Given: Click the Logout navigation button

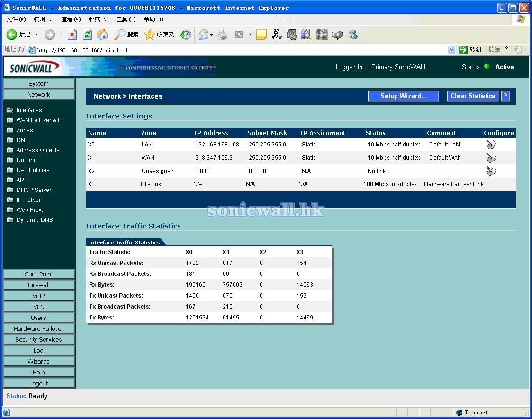Looking at the screenshot, I should pyautogui.click(x=39, y=383).
